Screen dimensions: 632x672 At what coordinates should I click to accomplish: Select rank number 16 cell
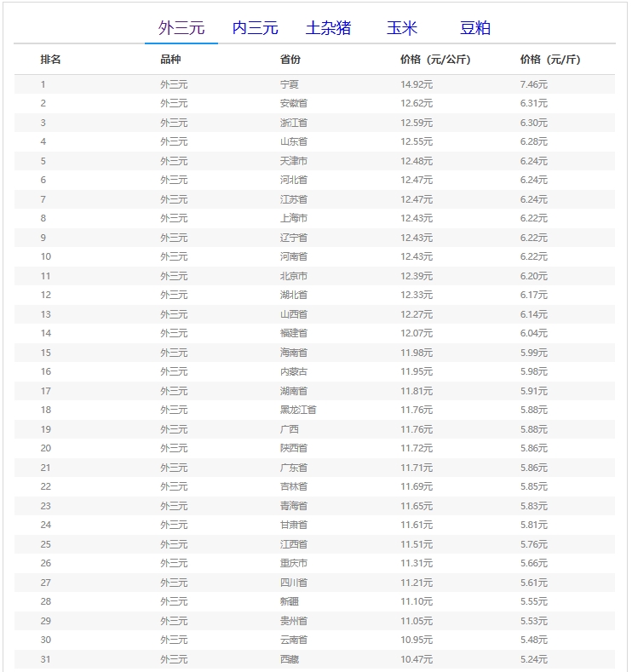tap(46, 371)
